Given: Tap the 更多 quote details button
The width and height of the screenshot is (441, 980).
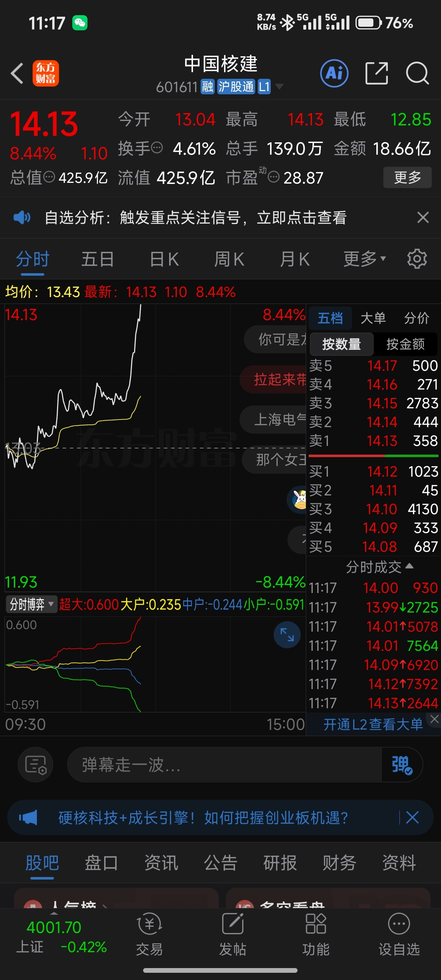Looking at the screenshot, I should pyautogui.click(x=407, y=177).
